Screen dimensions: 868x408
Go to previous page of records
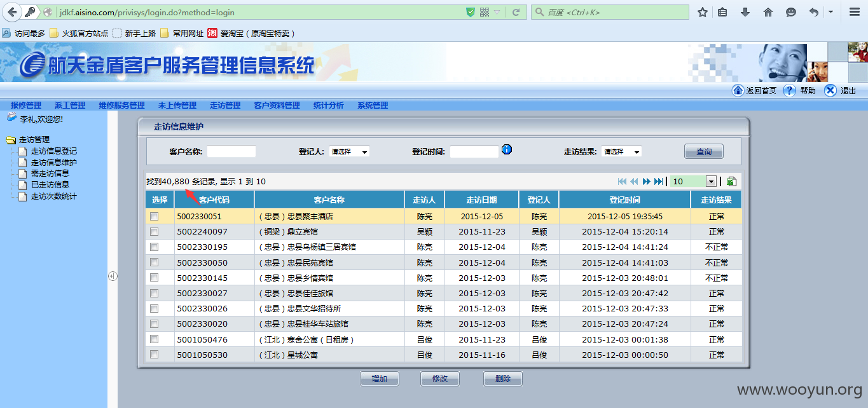(x=634, y=182)
